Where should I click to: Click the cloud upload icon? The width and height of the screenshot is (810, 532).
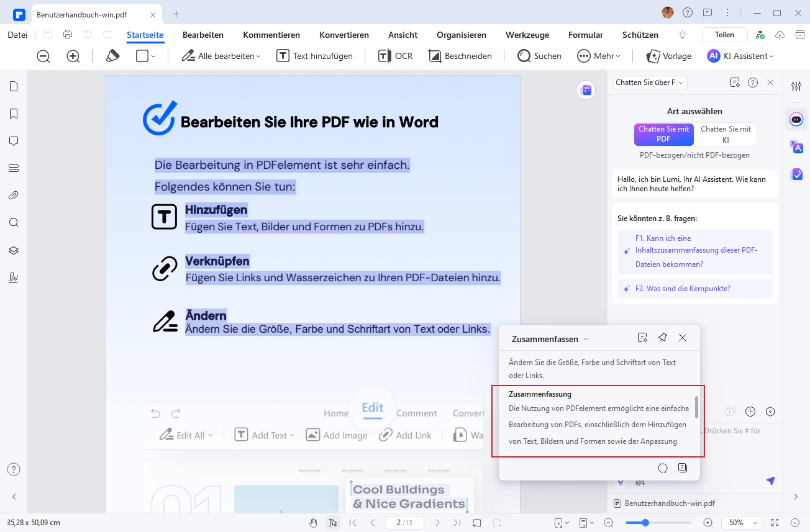(x=781, y=35)
